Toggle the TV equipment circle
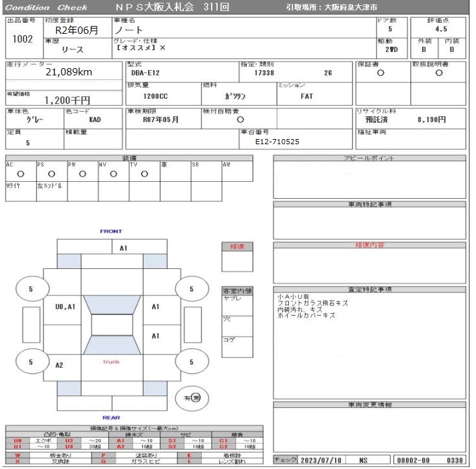This screenshot has width=476, height=469. 144,174
